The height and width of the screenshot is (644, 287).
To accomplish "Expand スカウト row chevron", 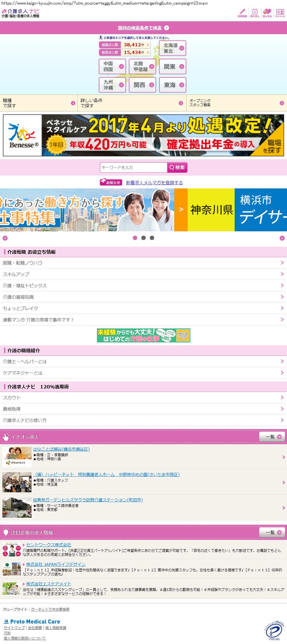I will pos(282,398).
